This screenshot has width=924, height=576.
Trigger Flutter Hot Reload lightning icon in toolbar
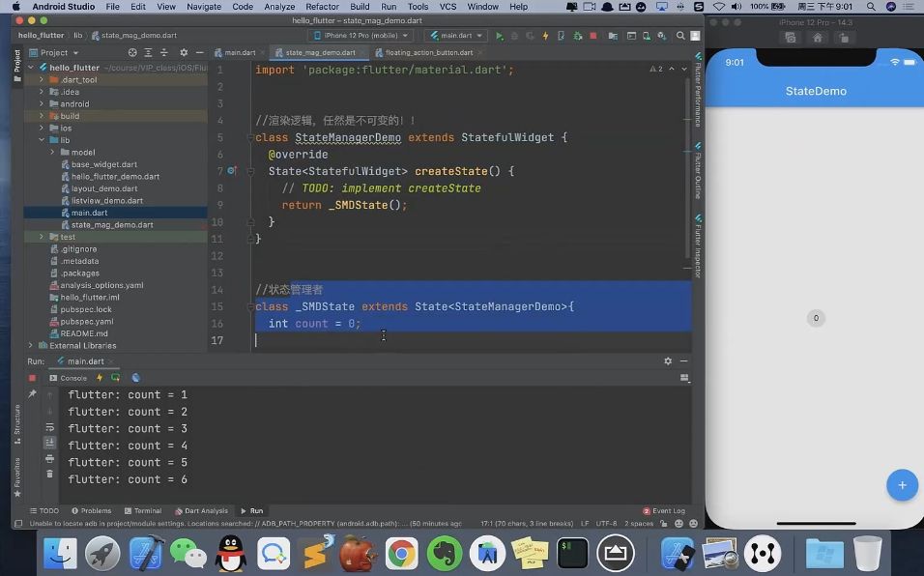click(546, 36)
